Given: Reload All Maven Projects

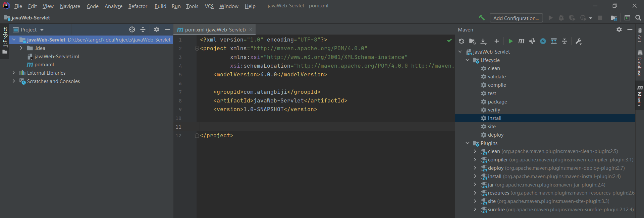Looking at the screenshot, I should 462,41.
